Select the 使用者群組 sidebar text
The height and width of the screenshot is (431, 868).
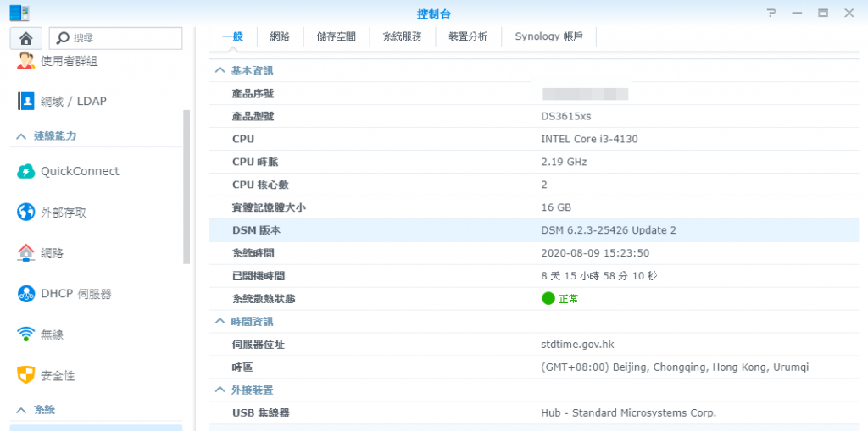point(70,61)
